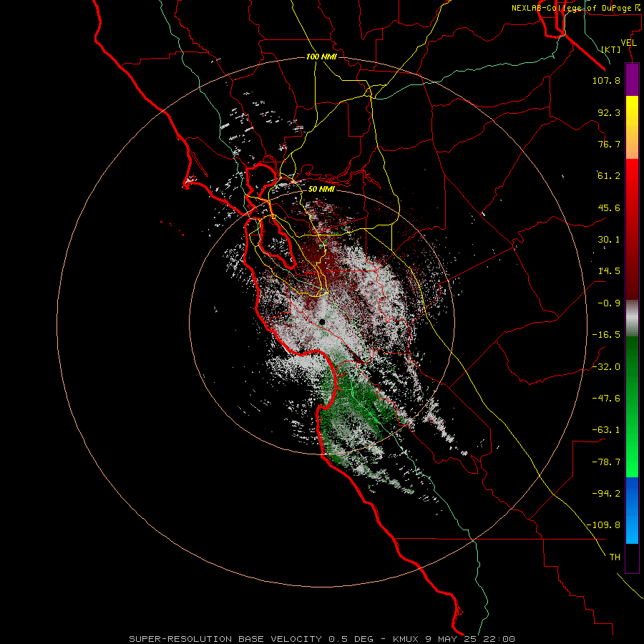Click the black radar site dot at center

tap(322, 322)
